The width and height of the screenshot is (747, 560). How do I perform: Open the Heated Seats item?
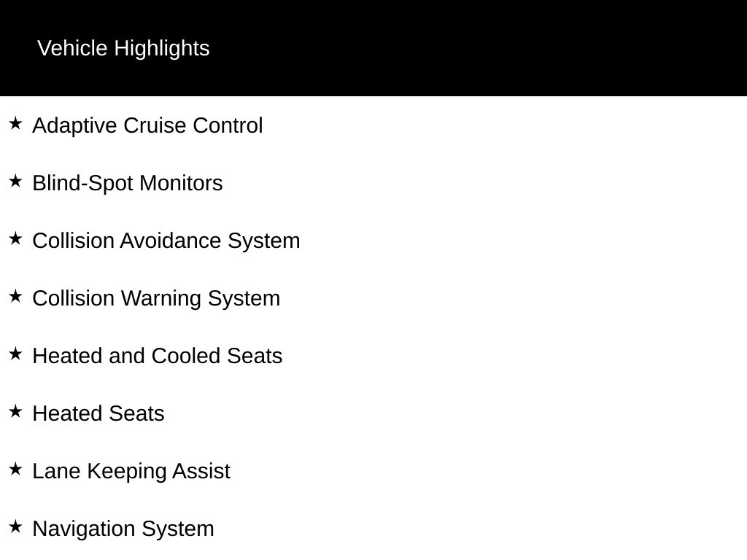coord(98,414)
